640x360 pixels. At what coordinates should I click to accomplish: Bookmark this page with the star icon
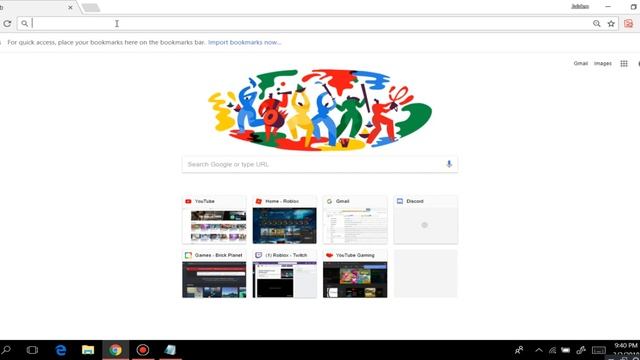[611, 24]
